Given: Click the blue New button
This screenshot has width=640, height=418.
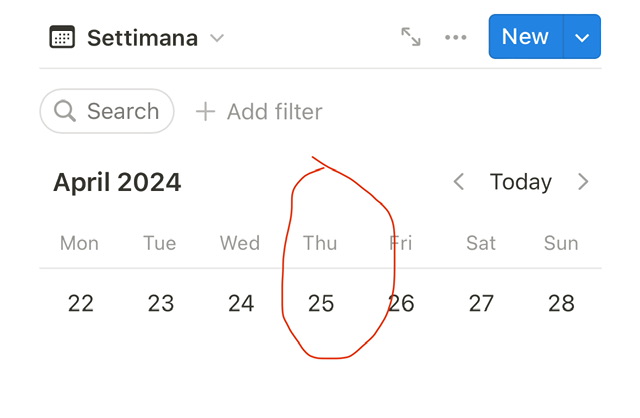Looking at the screenshot, I should (x=525, y=37).
